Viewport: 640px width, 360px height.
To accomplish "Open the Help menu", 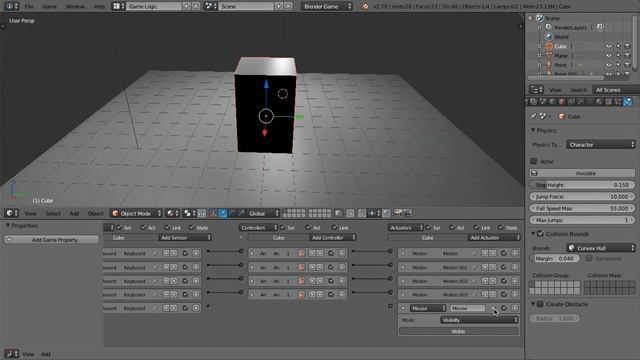I will 99,6.
